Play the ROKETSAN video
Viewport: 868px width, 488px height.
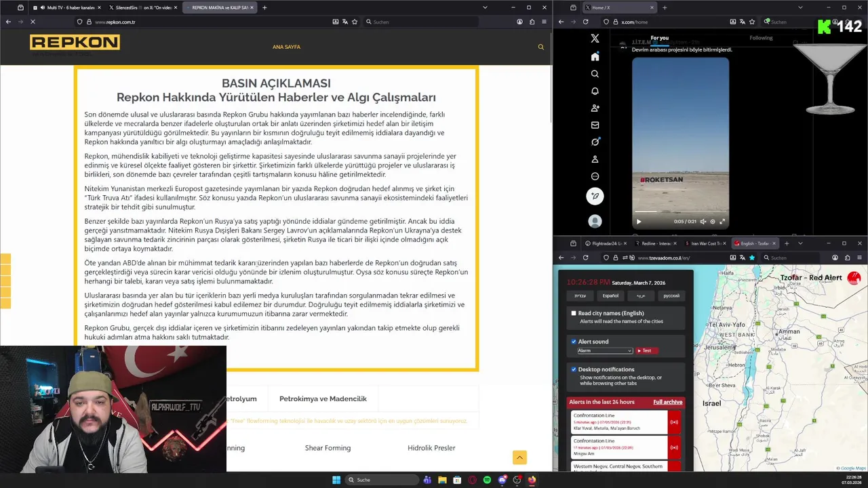(x=638, y=222)
